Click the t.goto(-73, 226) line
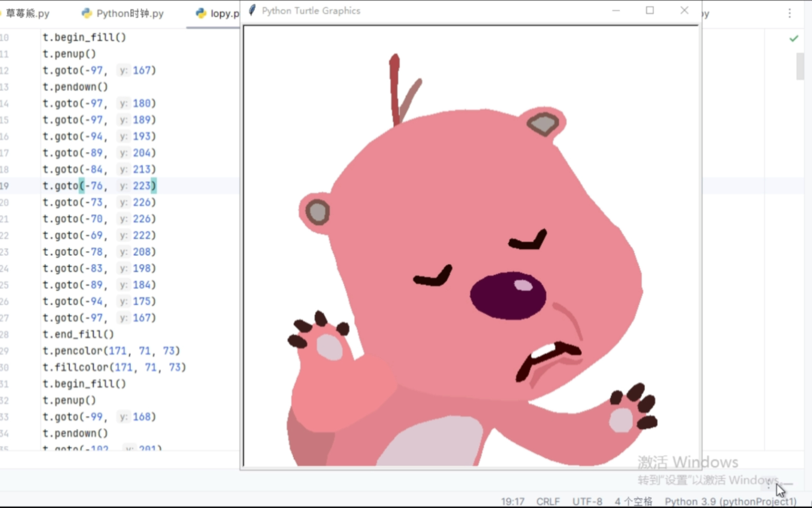 point(99,202)
